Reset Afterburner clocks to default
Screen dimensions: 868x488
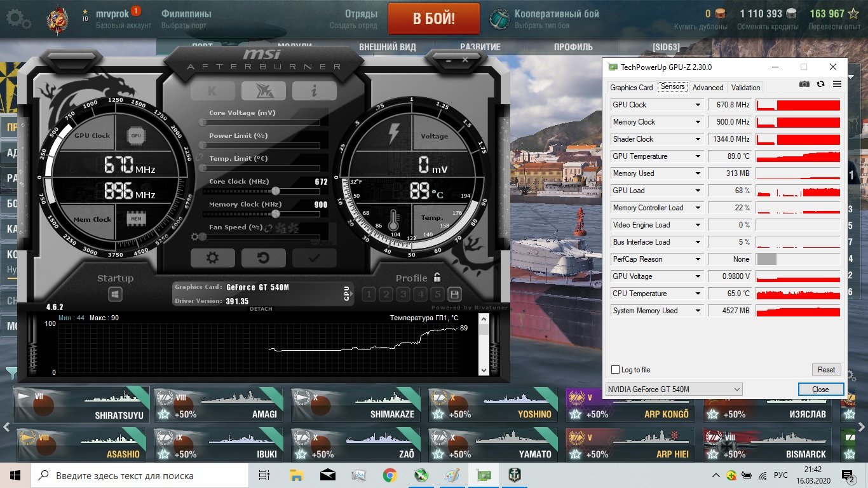[263, 257]
